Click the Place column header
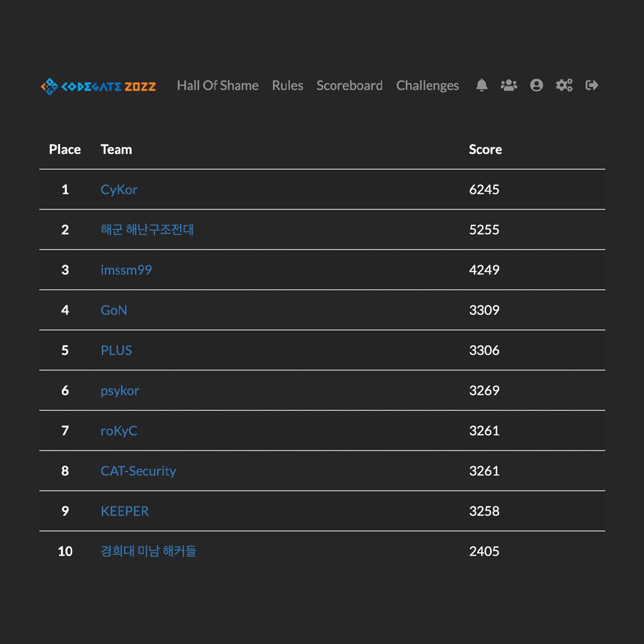This screenshot has width=644, height=644. tap(65, 150)
